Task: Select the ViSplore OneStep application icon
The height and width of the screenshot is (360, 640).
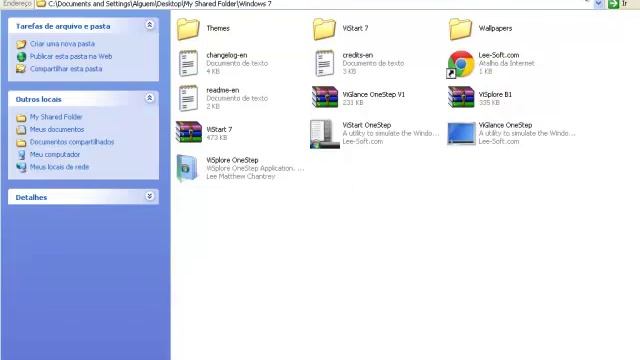Action: 187,168
